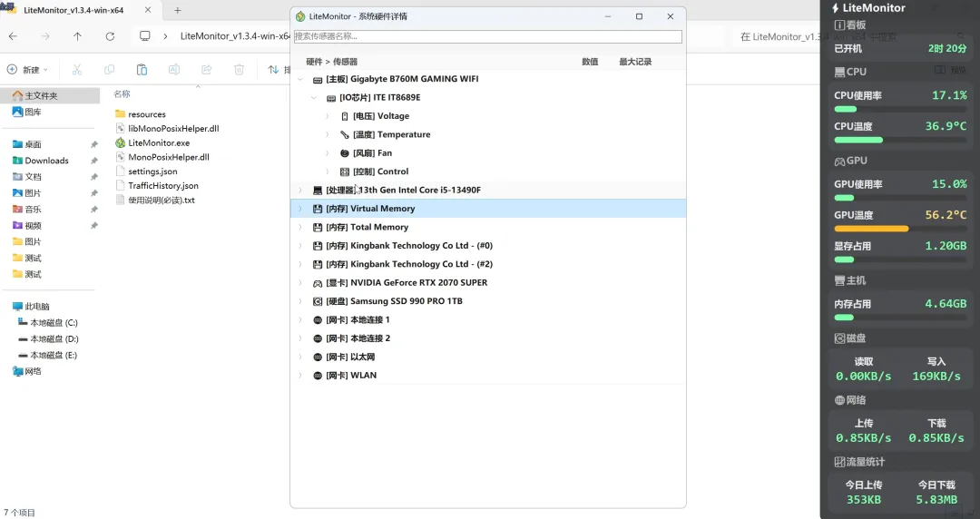Click the motherboard icon beside Gigabyte B760M

(x=318, y=80)
